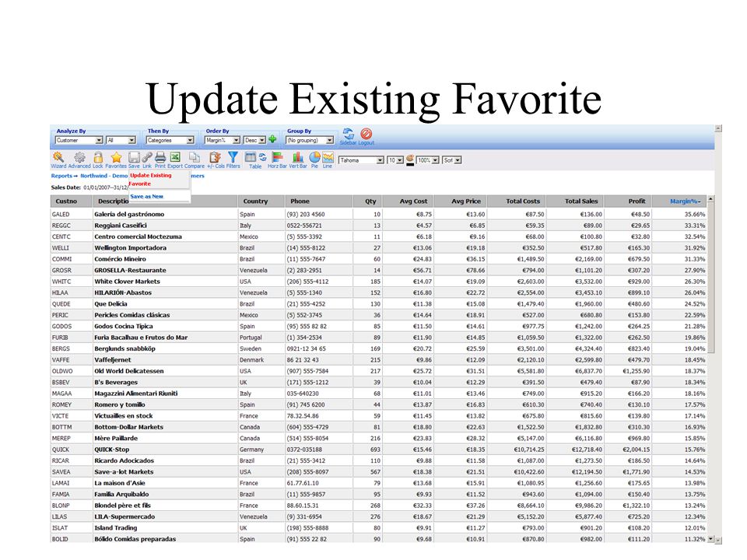Open the Wizard tool
This screenshot has width=747, height=560.
click(58, 159)
